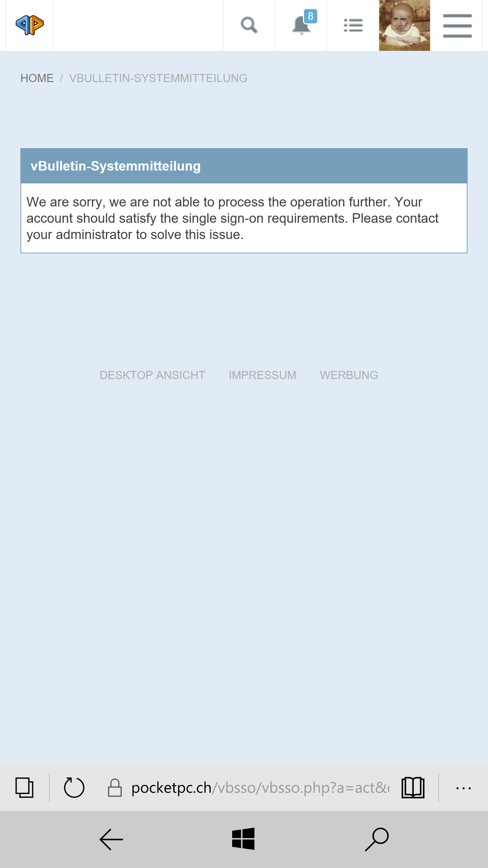Expand the hamburger menu
The width and height of the screenshot is (488, 868).
pos(457,26)
